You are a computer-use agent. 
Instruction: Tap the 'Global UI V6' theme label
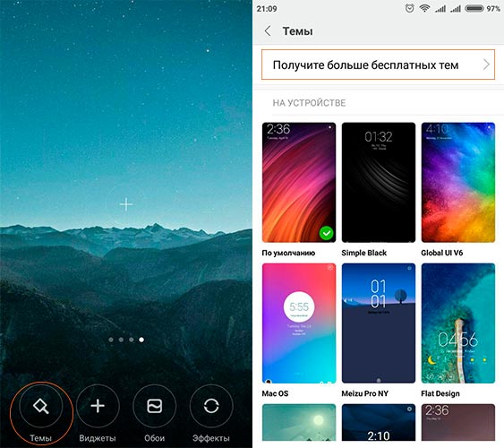(x=442, y=253)
